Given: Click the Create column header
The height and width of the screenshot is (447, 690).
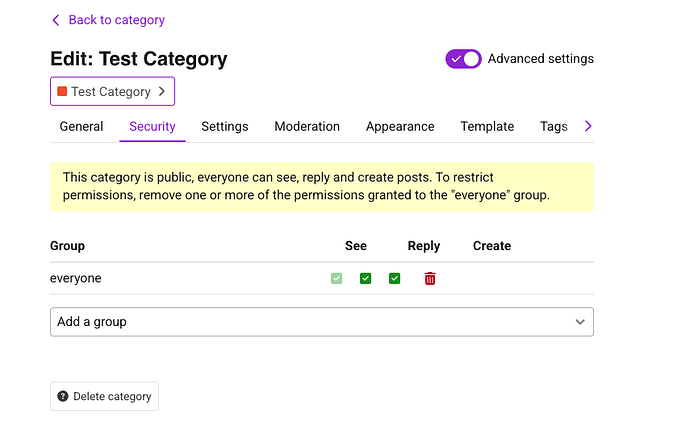Looking at the screenshot, I should coord(492,246).
